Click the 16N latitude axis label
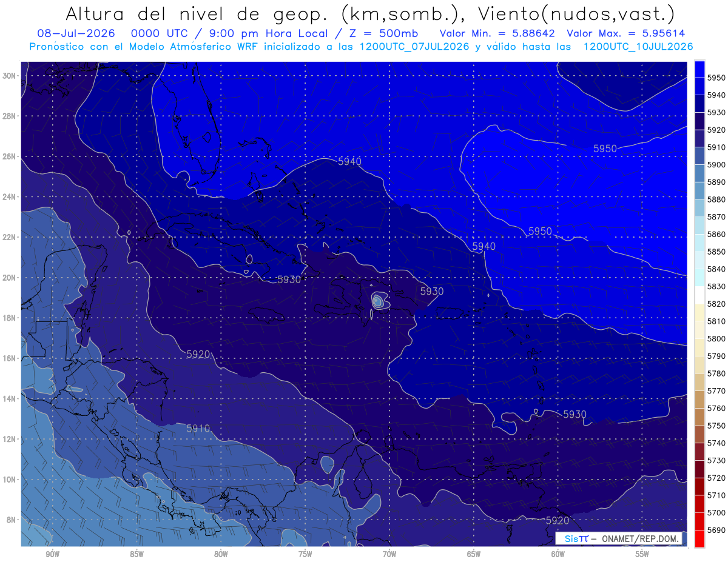The width and height of the screenshot is (728, 562). [x=10, y=358]
